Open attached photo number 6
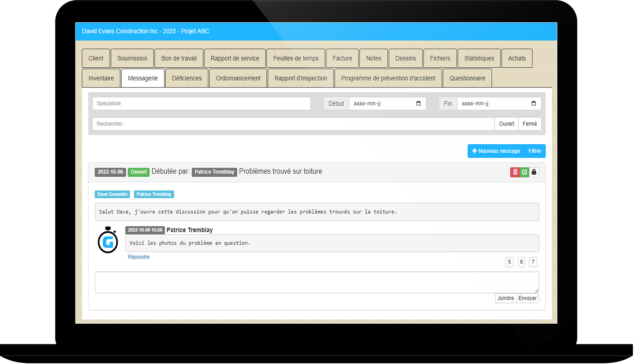This screenshot has width=634, height=364. (521, 262)
